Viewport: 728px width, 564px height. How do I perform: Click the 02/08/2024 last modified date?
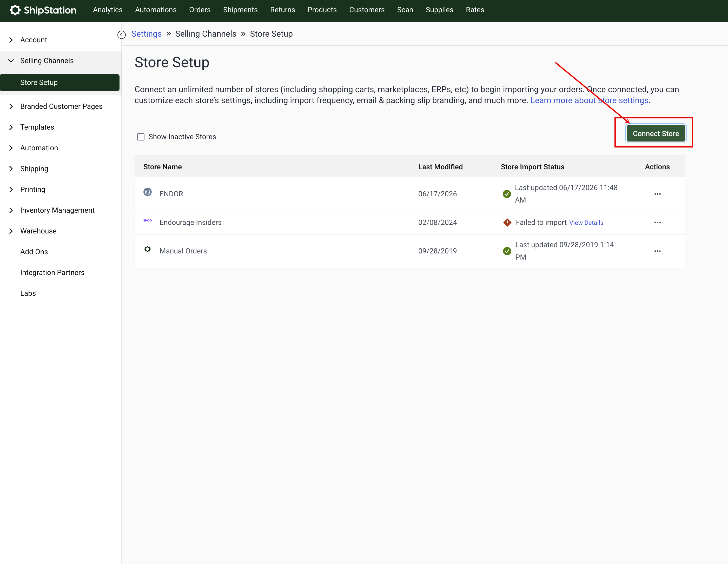(437, 223)
